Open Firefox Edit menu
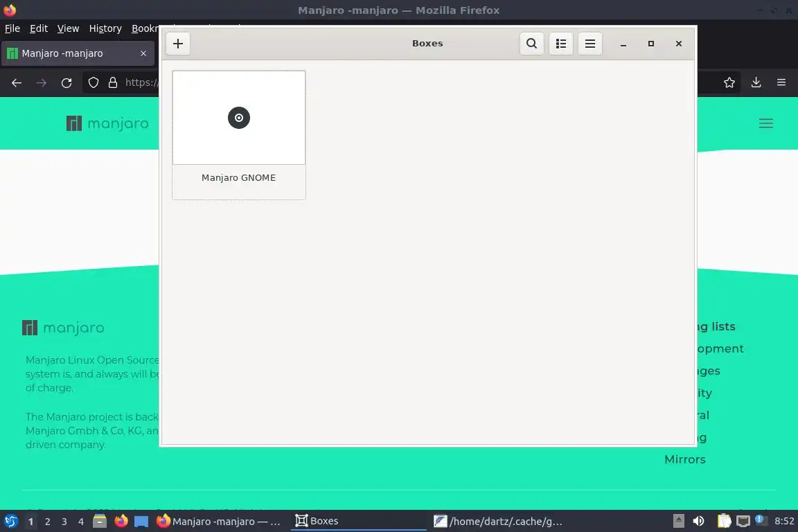The image size is (798, 532). (x=39, y=28)
